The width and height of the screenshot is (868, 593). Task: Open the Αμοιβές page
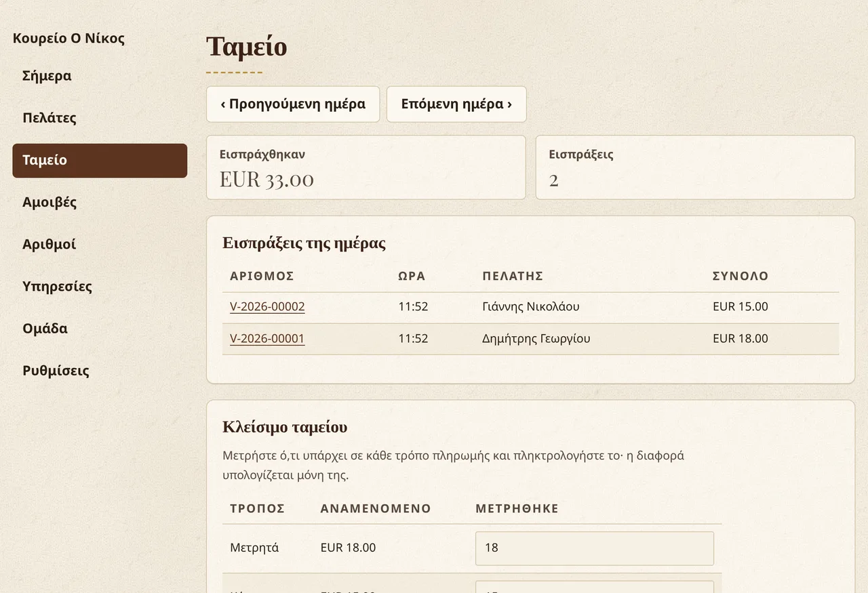click(100, 203)
